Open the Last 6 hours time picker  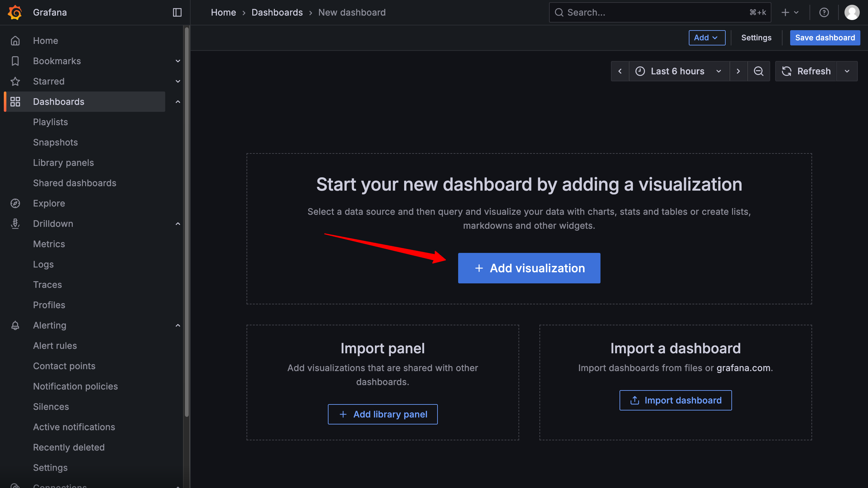[x=678, y=71]
